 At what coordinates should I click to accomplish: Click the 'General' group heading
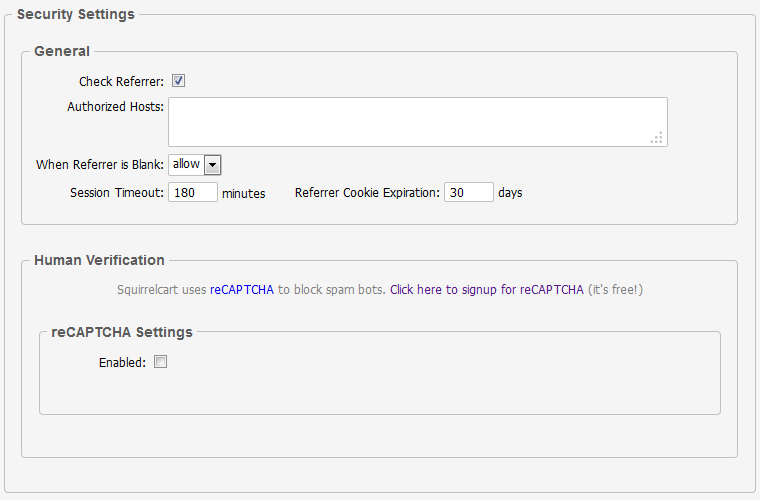(62, 51)
